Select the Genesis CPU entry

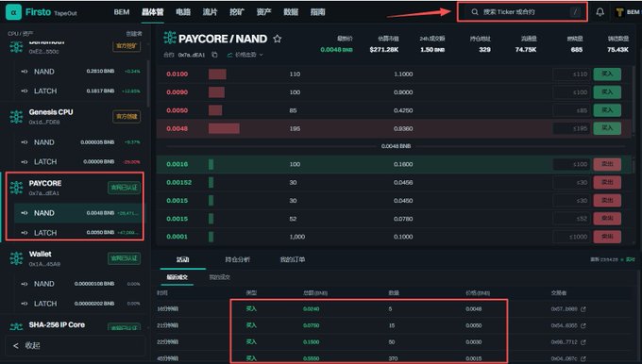75,117
